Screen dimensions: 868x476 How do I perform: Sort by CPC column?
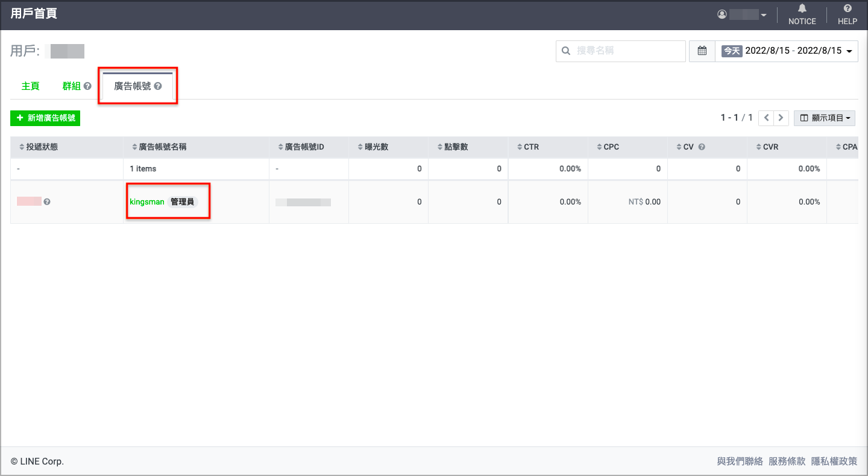(607, 147)
